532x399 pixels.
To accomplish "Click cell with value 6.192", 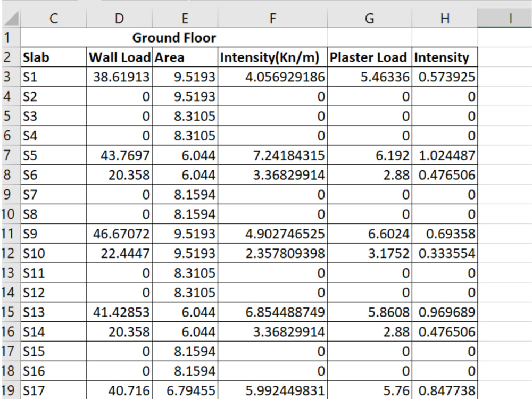I will pyautogui.click(x=370, y=155).
